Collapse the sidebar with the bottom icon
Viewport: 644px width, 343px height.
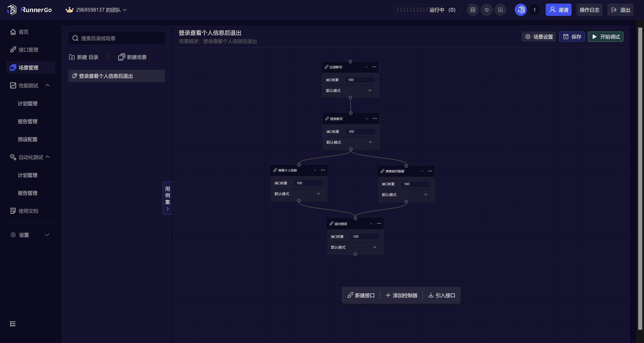tap(13, 324)
